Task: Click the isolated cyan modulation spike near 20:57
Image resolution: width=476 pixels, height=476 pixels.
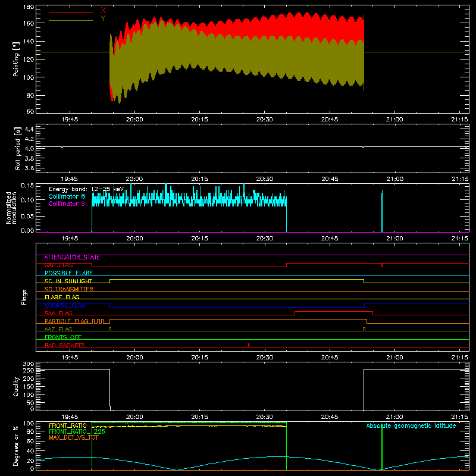Action: point(382,211)
